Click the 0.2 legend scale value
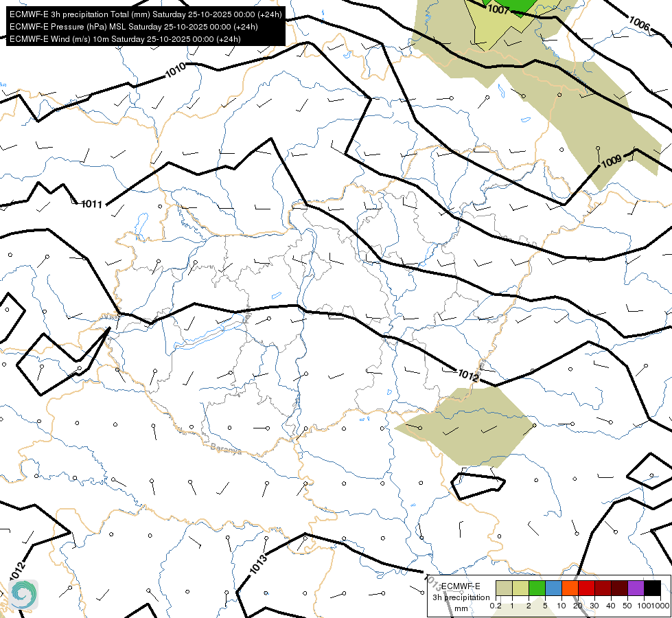The width and height of the screenshot is (672, 618). (x=496, y=606)
